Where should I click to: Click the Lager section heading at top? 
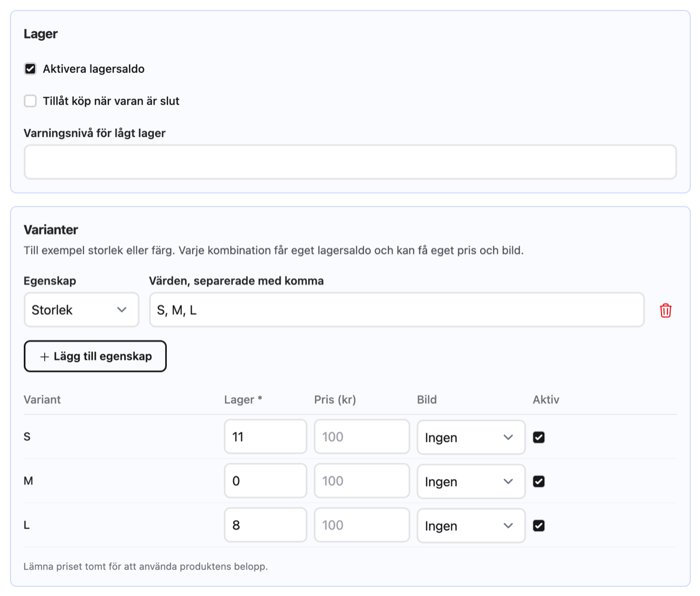(x=40, y=34)
